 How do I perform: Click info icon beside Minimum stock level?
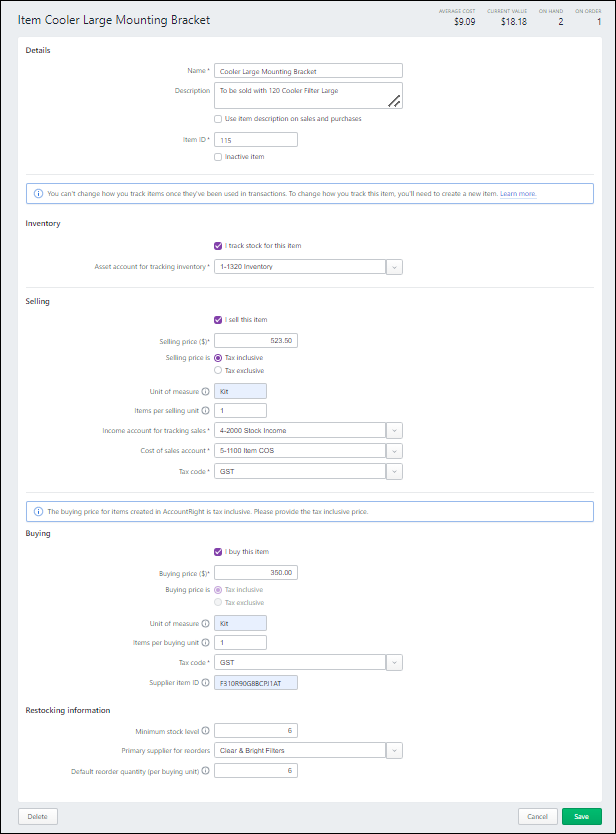click(206, 731)
